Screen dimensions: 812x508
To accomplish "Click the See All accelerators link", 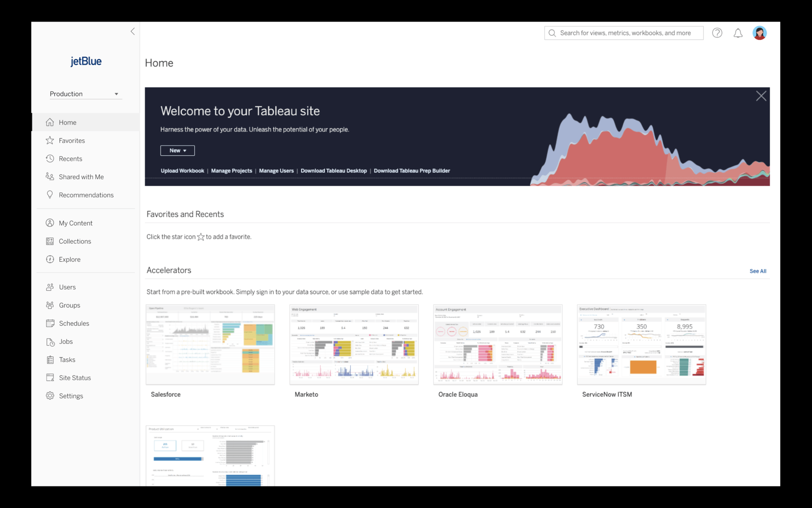I will [x=758, y=270].
